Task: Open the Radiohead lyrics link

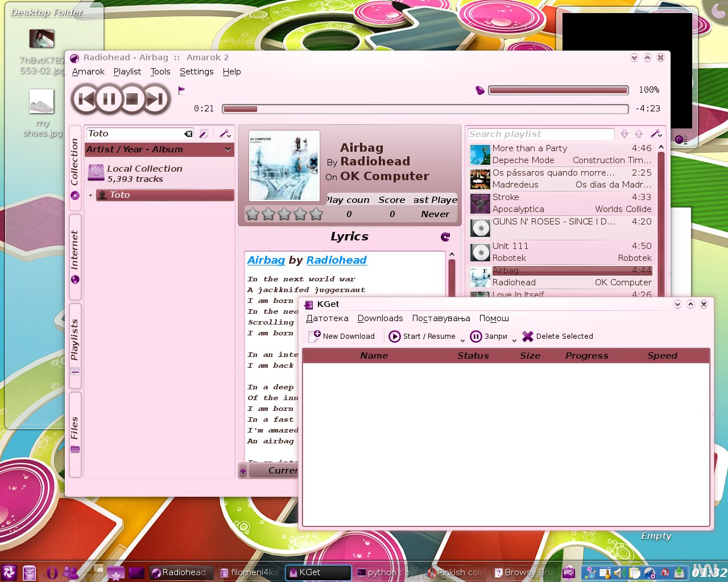Action: [x=337, y=260]
